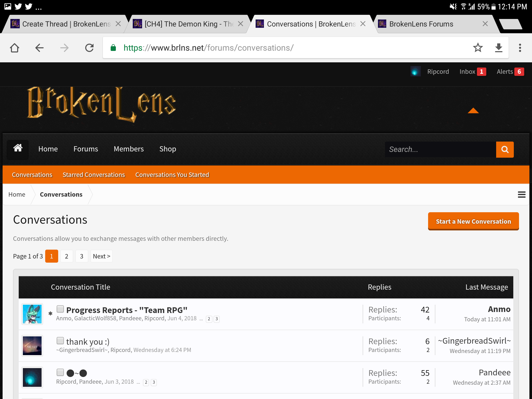Go back with the browser back arrow
This screenshot has width=532, height=399.
click(x=39, y=48)
